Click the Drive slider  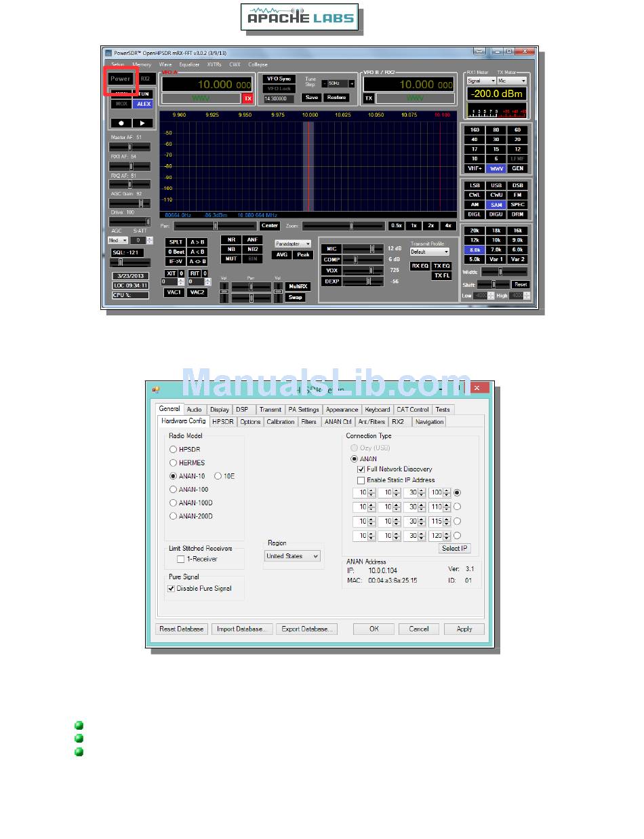pyautogui.click(x=130, y=221)
